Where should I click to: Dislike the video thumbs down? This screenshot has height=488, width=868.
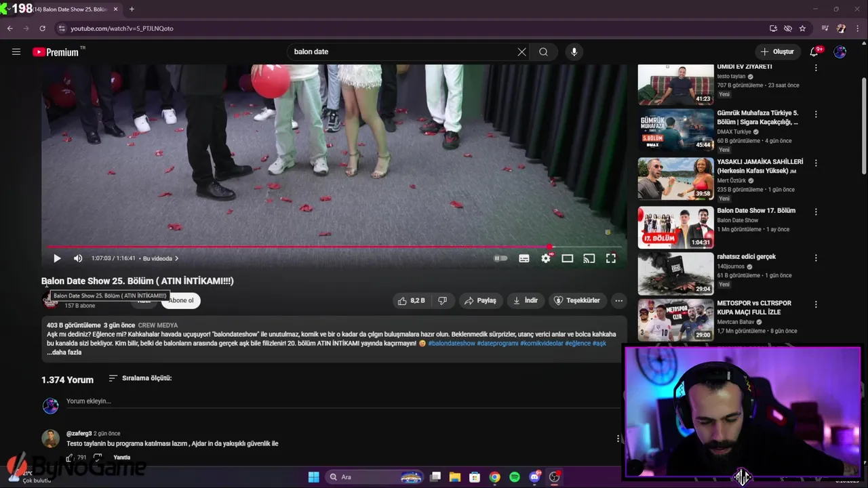click(442, 300)
